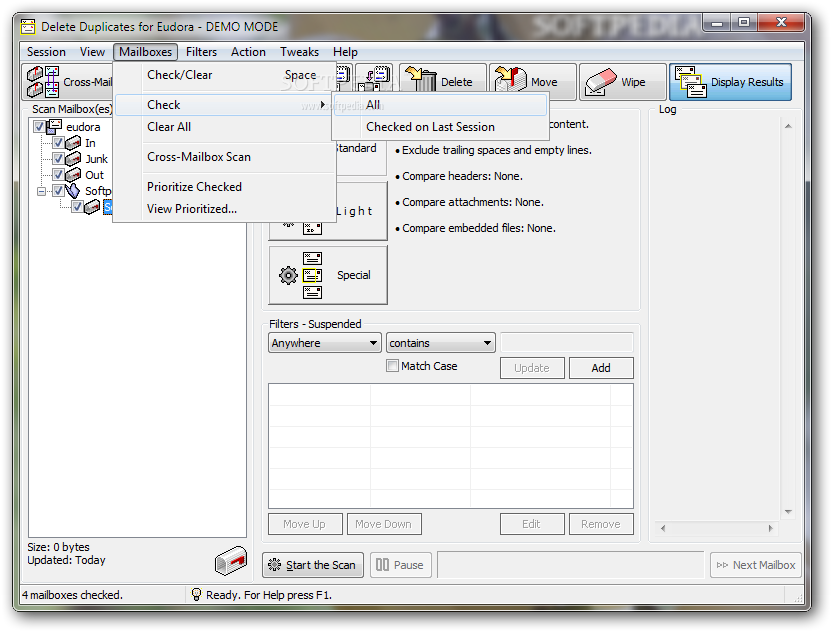Click the lightbulb icon in status bar
Screen dimensions: 832x632
196,594
